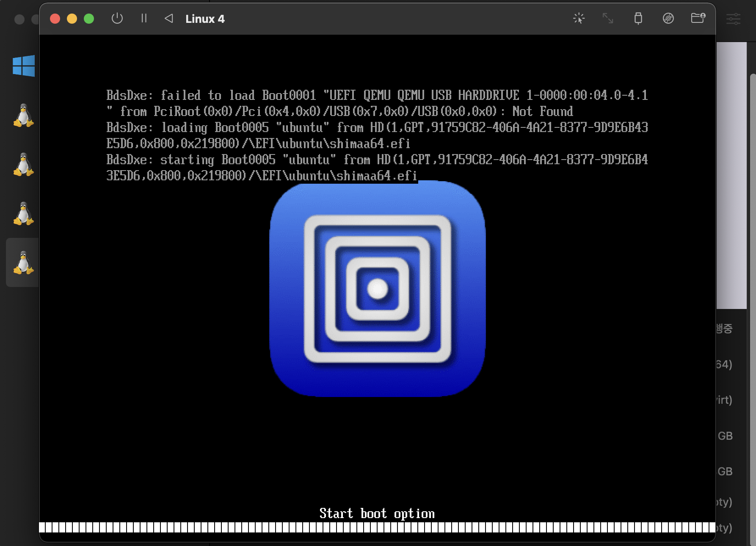Select the topmost penguin Linux VM
The image size is (756, 546).
tap(24, 115)
